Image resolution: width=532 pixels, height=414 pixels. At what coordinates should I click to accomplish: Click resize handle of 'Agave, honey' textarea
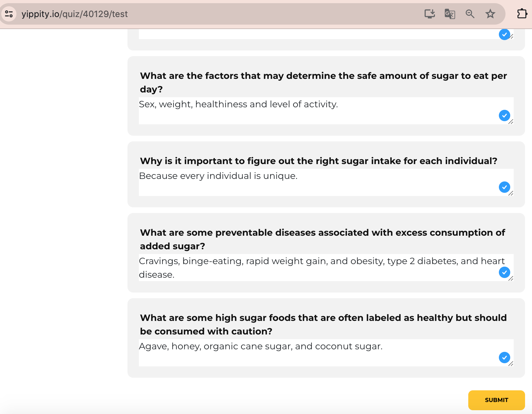(511, 364)
